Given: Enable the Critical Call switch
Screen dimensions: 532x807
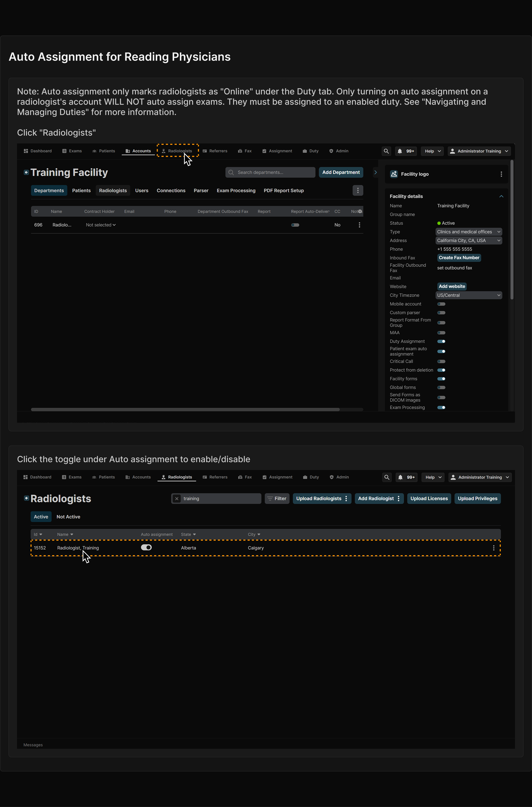Looking at the screenshot, I should (441, 361).
